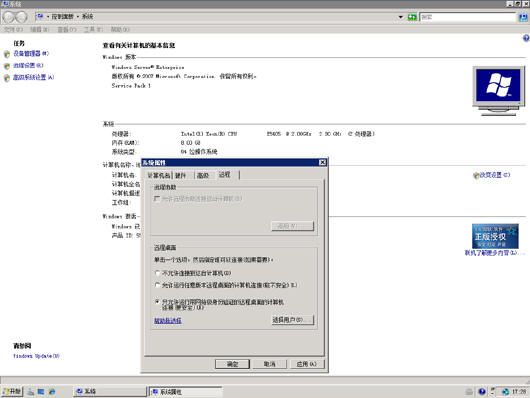The image size is (530, 398).
Task: Click 选择用户 button
Action: [293, 320]
